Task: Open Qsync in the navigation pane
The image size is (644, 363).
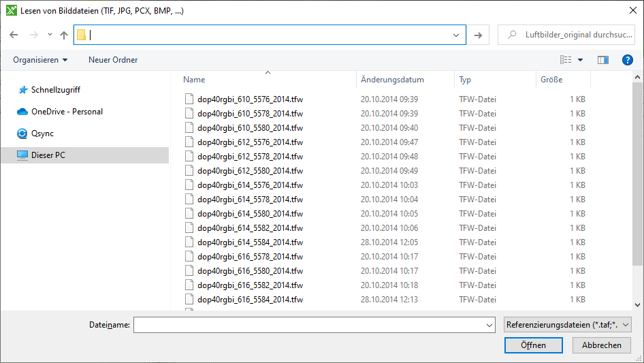Action: click(x=42, y=133)
